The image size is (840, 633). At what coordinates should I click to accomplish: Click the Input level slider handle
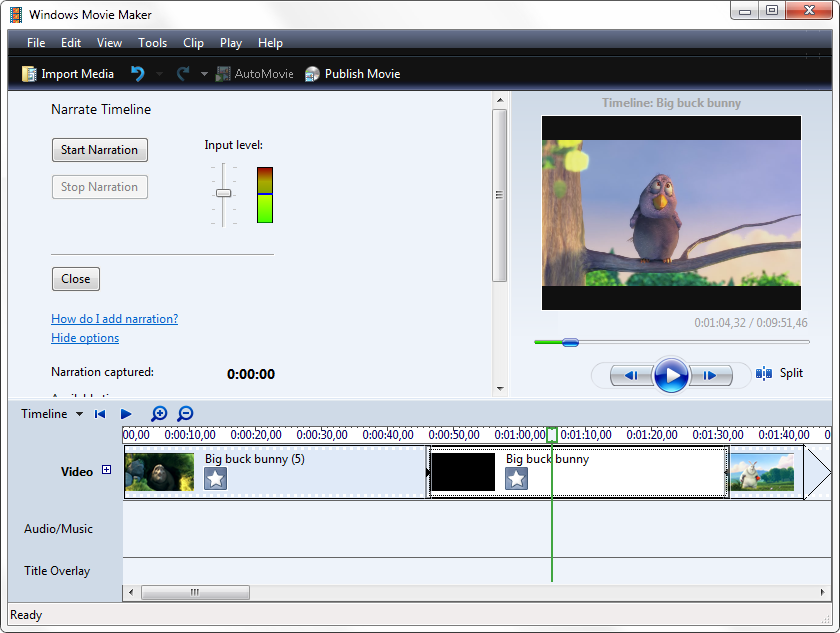tap(223, 193)
